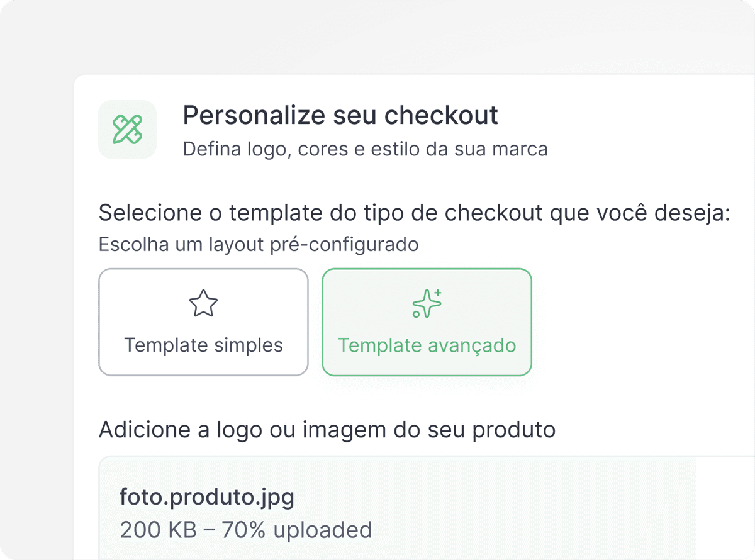Click the Template simples button

[203, 345]
